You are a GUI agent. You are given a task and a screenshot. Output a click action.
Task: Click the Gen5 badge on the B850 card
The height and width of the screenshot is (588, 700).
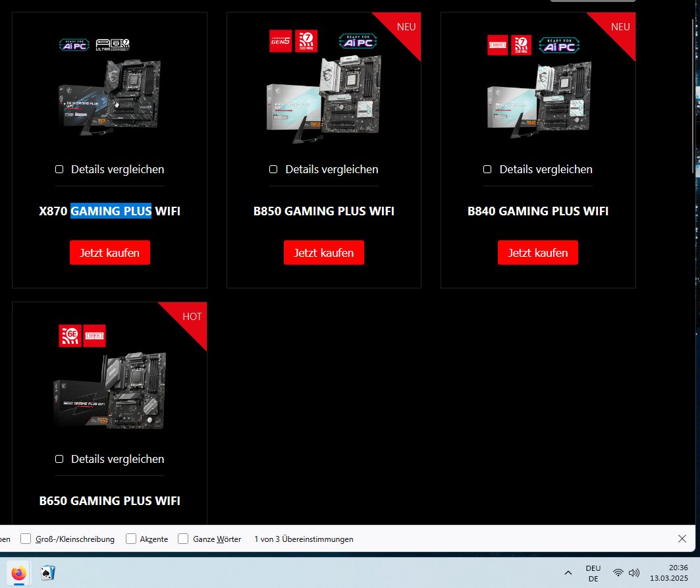(281, 41)
